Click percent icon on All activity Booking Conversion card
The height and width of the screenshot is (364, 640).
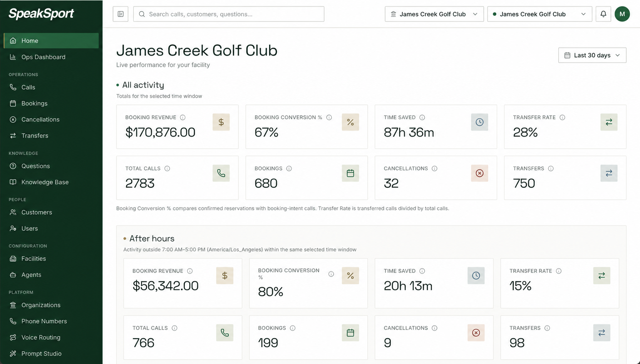pyautogui.click(x=350, y=122)
